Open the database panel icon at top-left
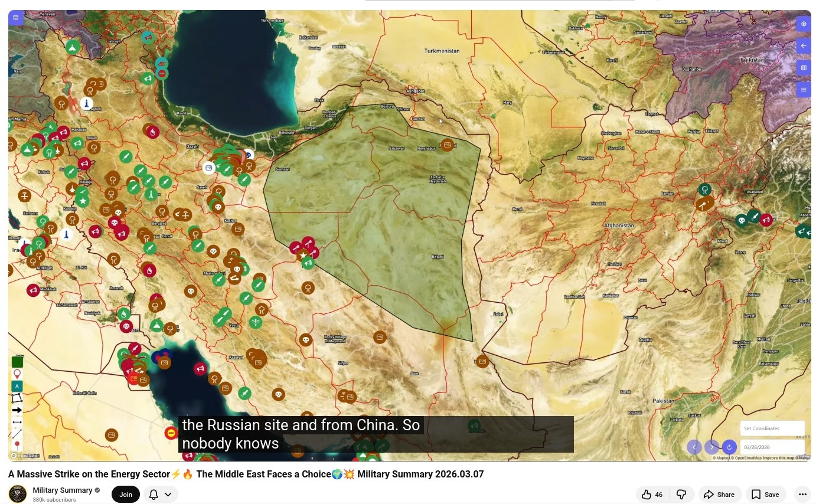 pos(16,18)
